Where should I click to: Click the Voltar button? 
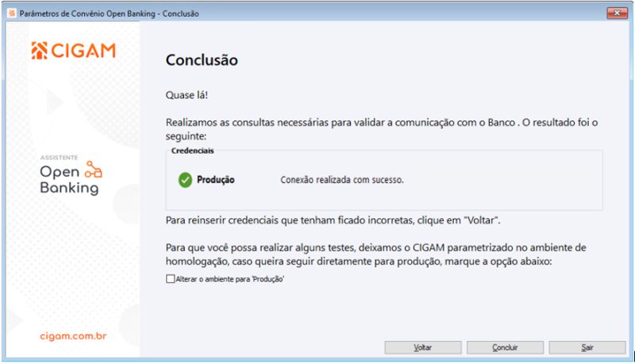423,347
